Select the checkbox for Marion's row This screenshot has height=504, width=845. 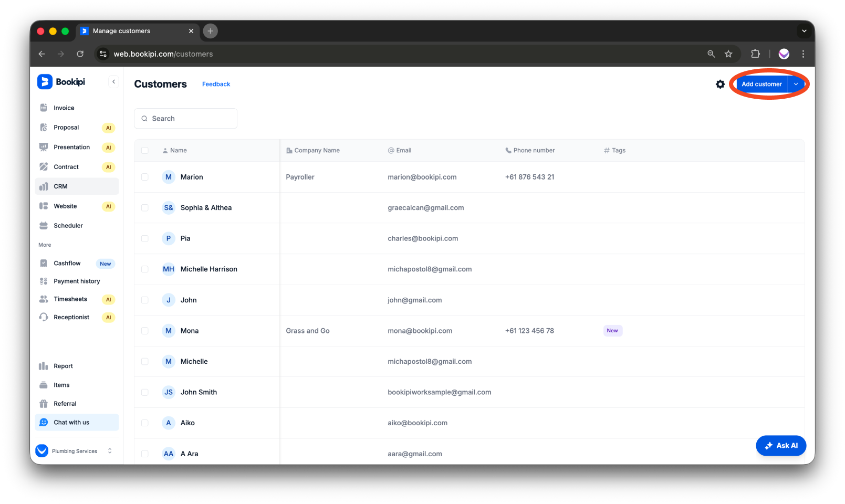[145, 177]
